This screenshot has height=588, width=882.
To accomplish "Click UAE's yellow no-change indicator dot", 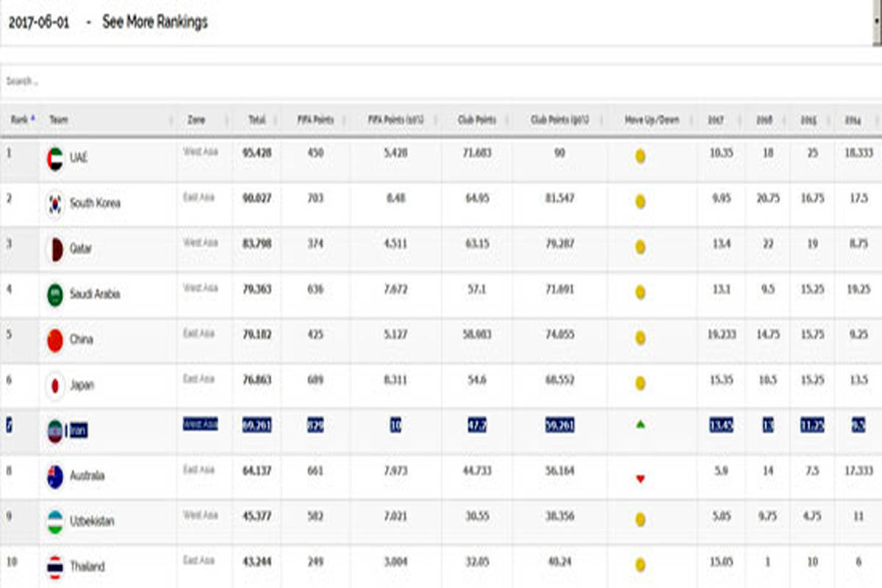I will (640, 157).
